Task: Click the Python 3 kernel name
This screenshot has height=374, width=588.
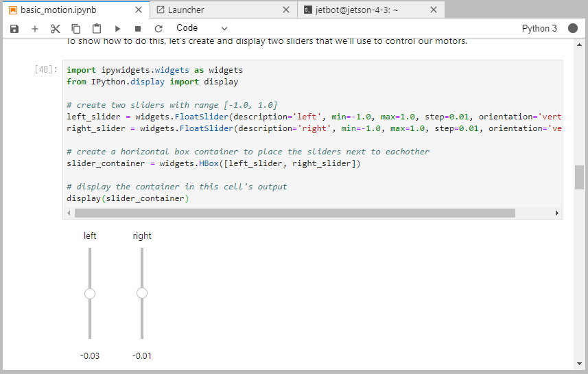Action: 539,28
